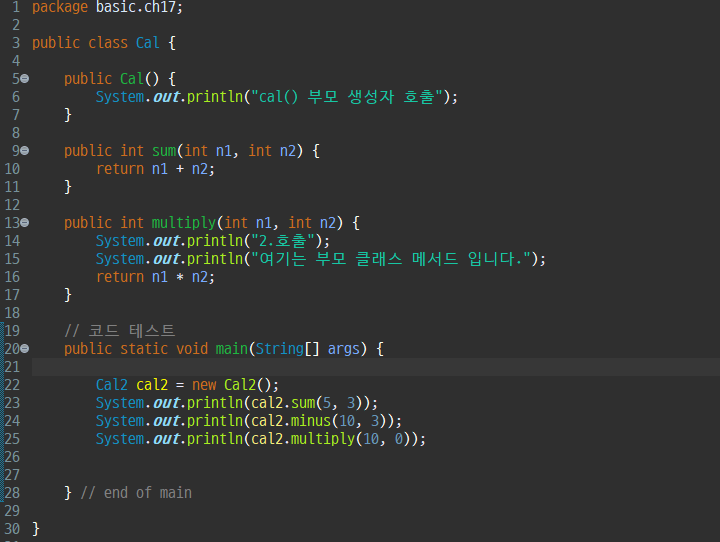The image size is (720, 542).
Task: Collapse the Cal() constructor fold marker at line 5
Action: 25,79
